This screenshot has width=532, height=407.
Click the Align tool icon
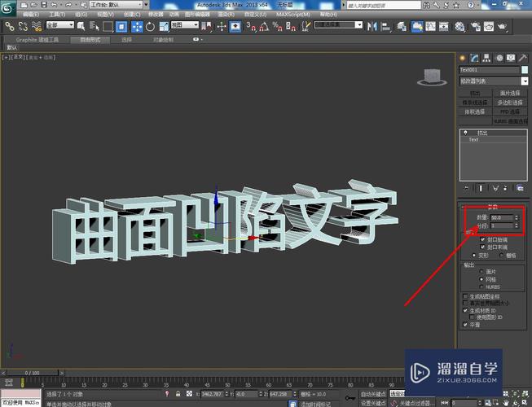click(386, 26)
